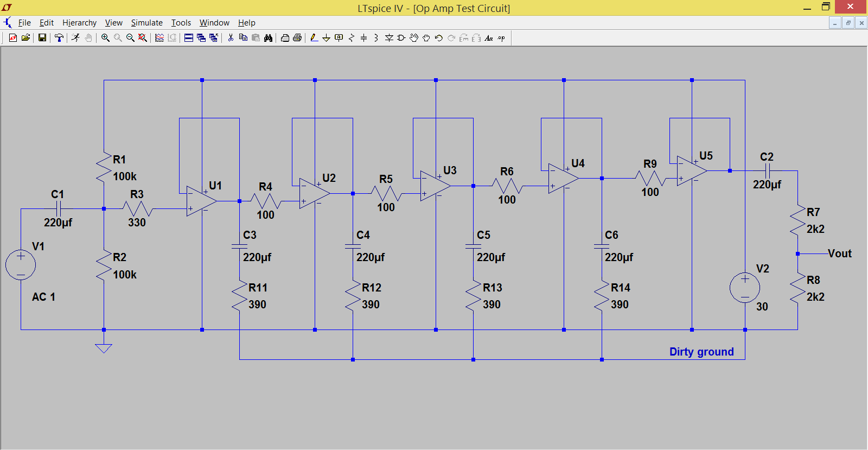This screenshot has width=868, height=450.
Task: Restore the inner schematic document window
Action: pyautogui.click(x=848, y=23)
